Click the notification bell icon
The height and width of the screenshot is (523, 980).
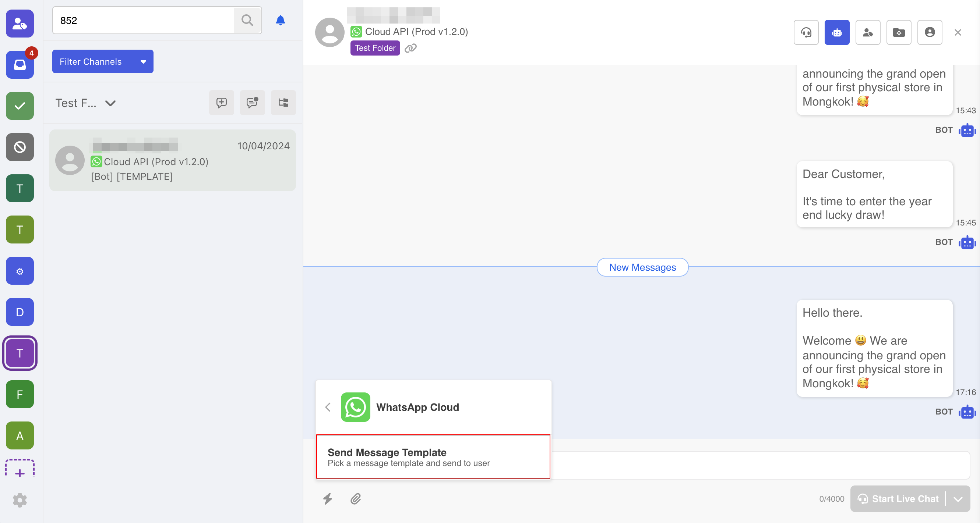[281, 20]
